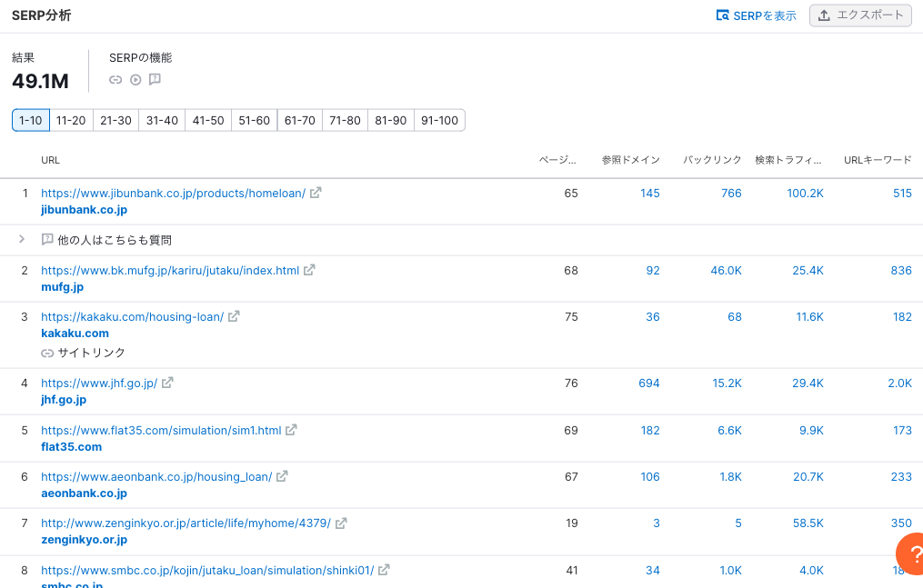The image size is (923, 588).
Task: Click the バックリンク column header
Action: click(712, 160)
